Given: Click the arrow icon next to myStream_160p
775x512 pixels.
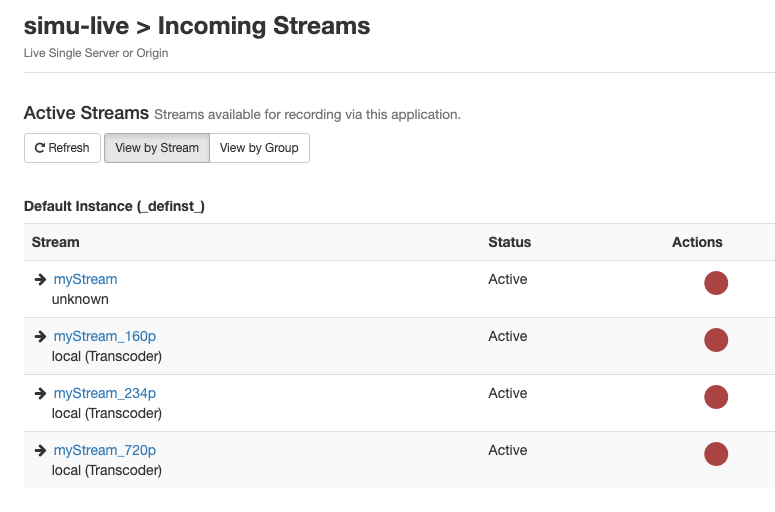Looking at the screenshot, I should 41,336.
